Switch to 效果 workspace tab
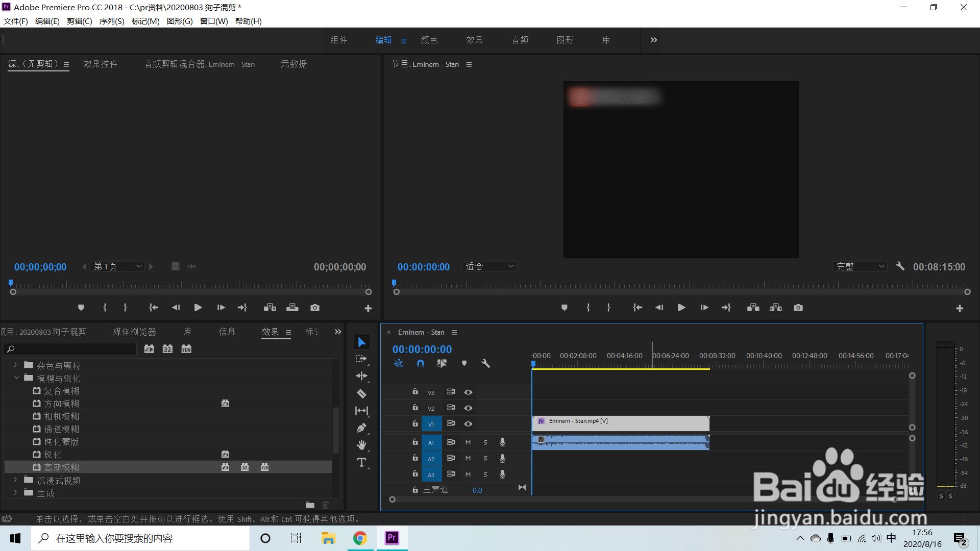This screenshot has width=980, height=551. pyautogui.click(x=474, y=40)
